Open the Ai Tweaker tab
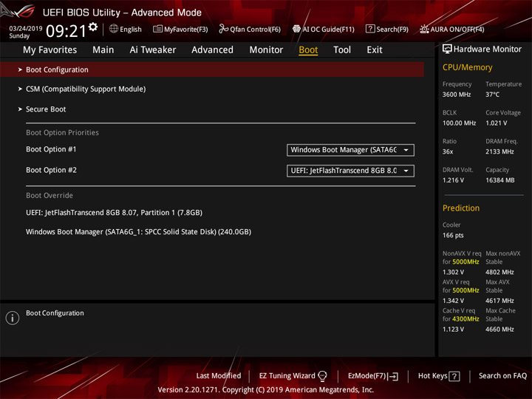532x399 pixels. pyautogui.click(x=153, y=50)
